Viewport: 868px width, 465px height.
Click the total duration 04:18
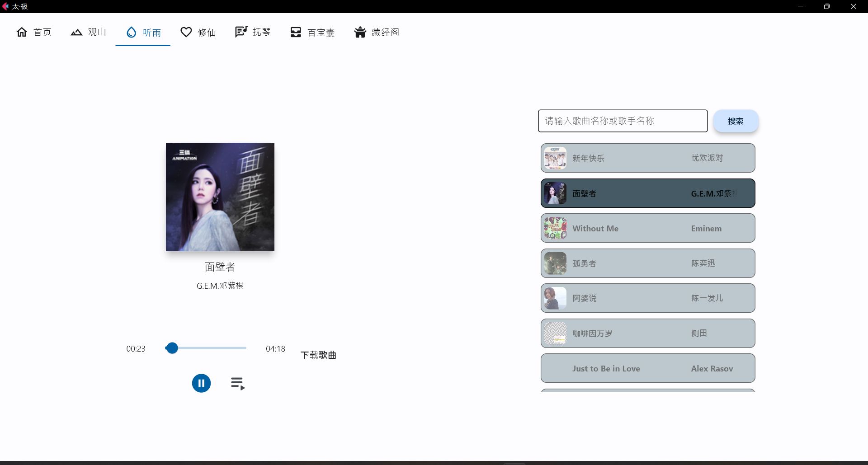click(275, 349)
